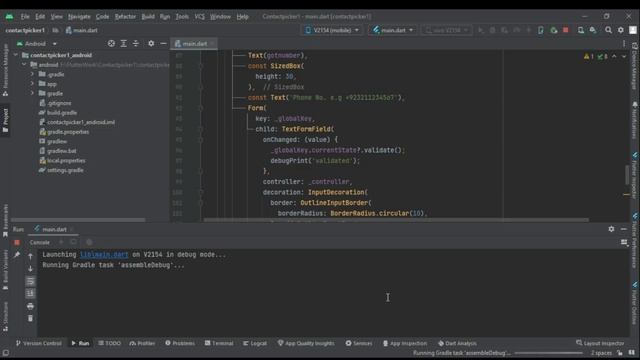Stop the running app in main toolbar

pos(566,30)
